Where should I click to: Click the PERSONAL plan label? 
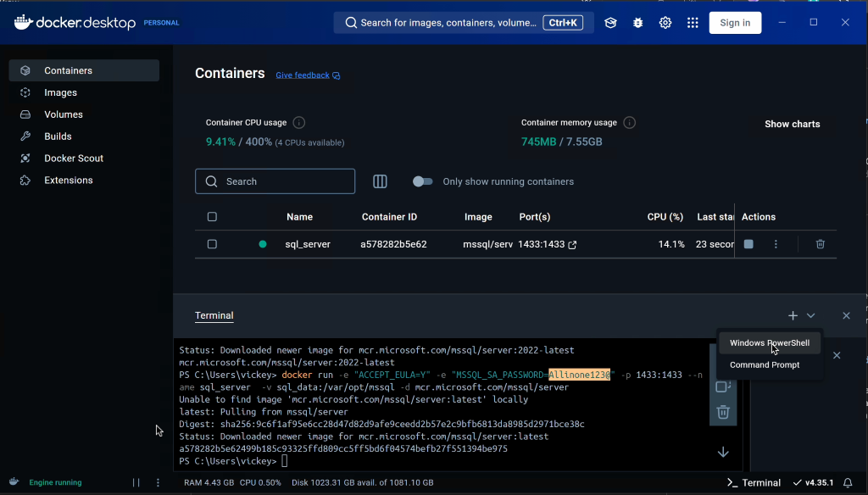coord(161,23)
